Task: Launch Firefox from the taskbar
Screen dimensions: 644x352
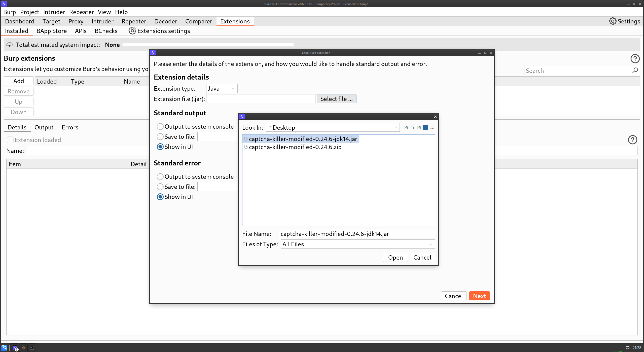Action: [23, 348]
